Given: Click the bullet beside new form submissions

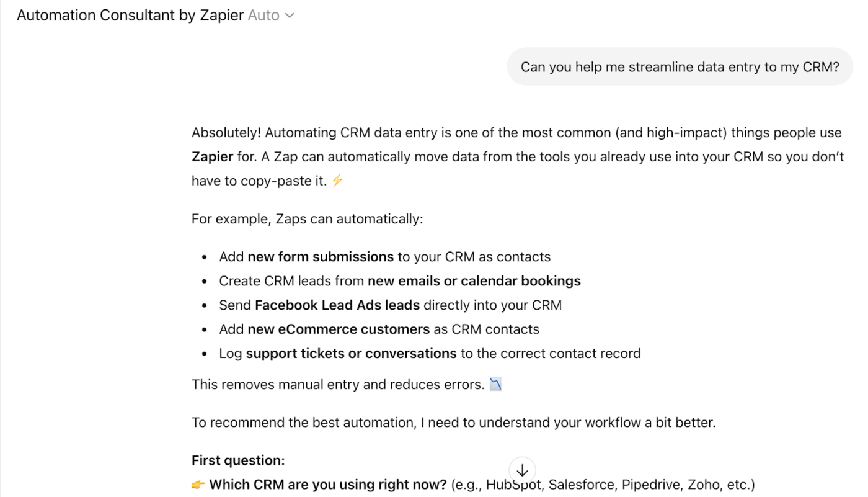Looking at the screenshot, I should [x=205, y=256].
